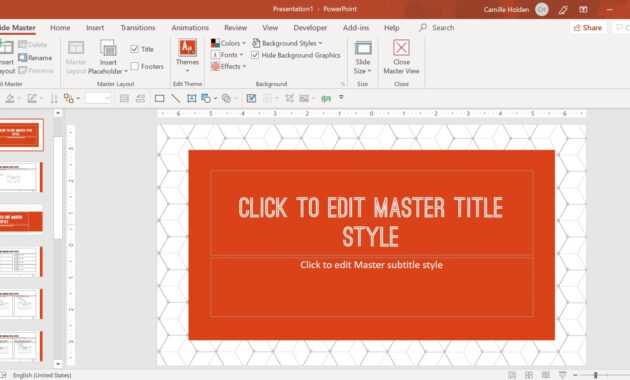
Task: Click the Close Master View X icon
Action: point(401,48)
